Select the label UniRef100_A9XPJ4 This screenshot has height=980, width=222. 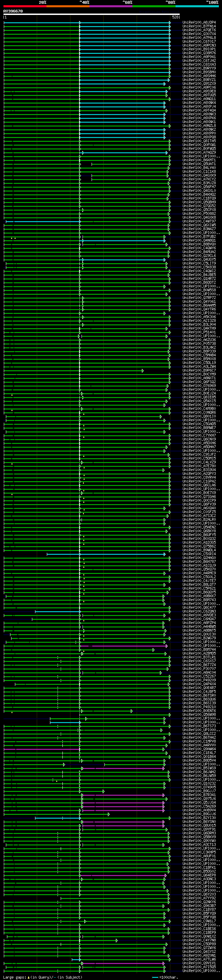click(x=199, y=106)
